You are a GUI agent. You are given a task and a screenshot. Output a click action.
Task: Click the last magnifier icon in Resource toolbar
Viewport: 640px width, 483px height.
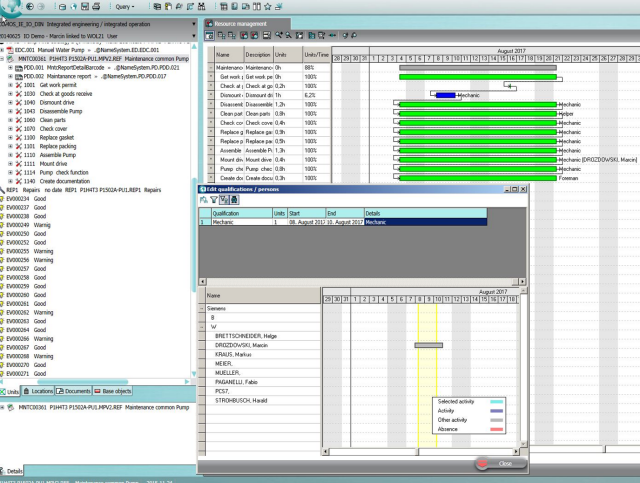coord(354,36)
